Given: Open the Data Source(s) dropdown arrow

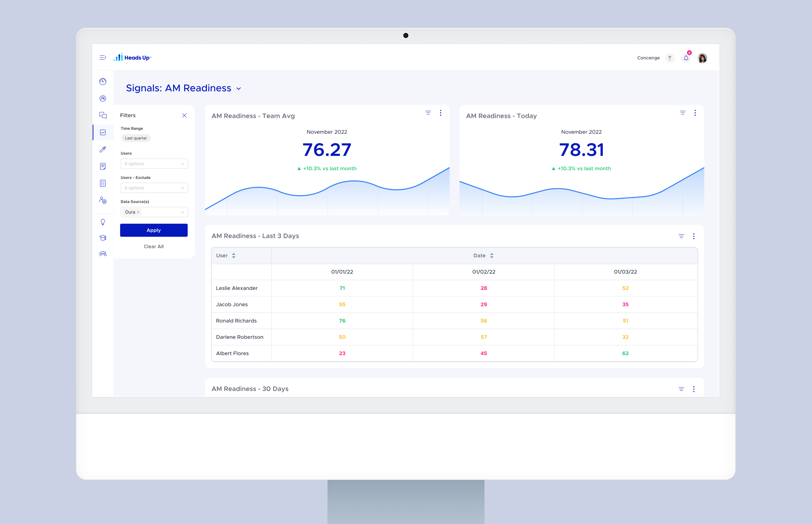Looking at the screenshot, I should tap(182, 212).
